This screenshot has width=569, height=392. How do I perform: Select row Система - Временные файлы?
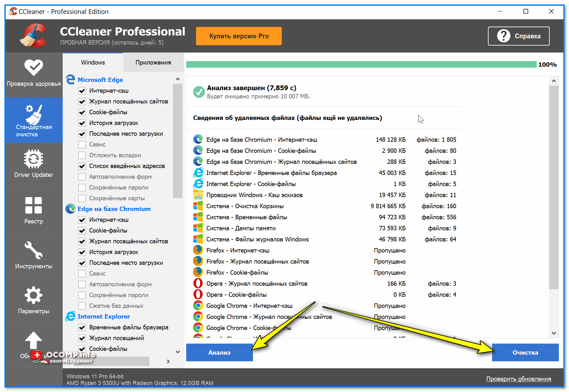tap(325, 217)
